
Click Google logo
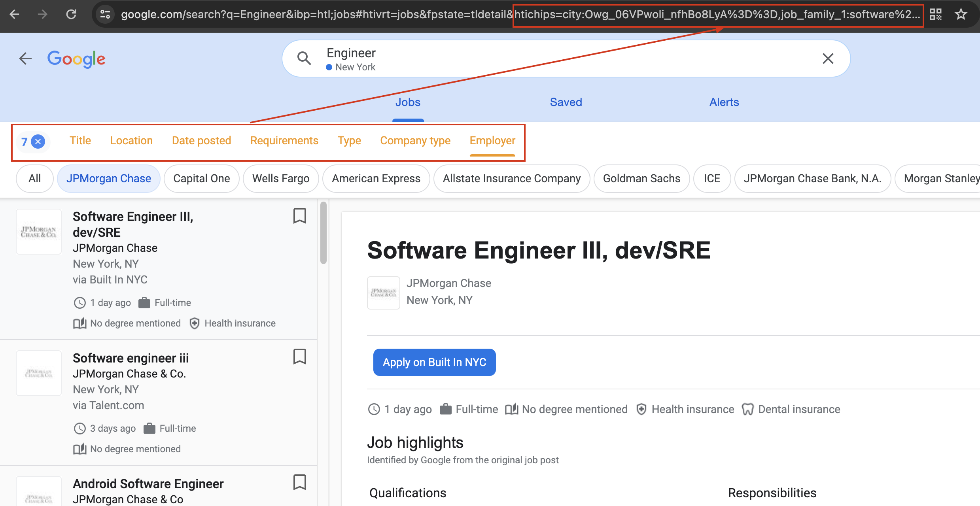coord(76,59)
